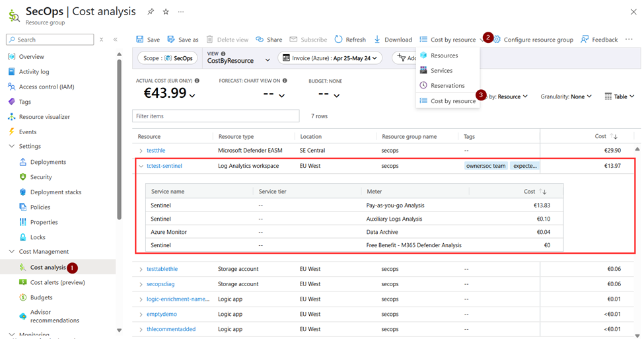Collapse the tctest-sentinel row

[141, 166]
